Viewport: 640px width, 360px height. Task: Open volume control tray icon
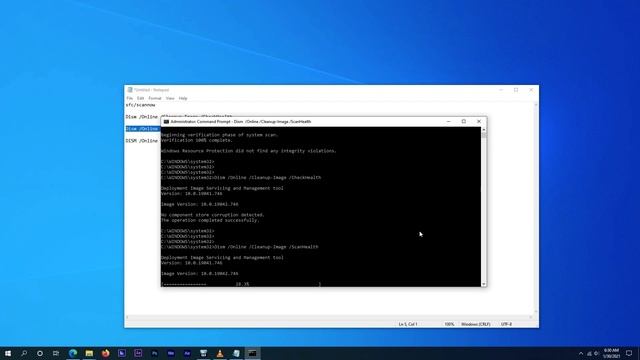point(596,353)
